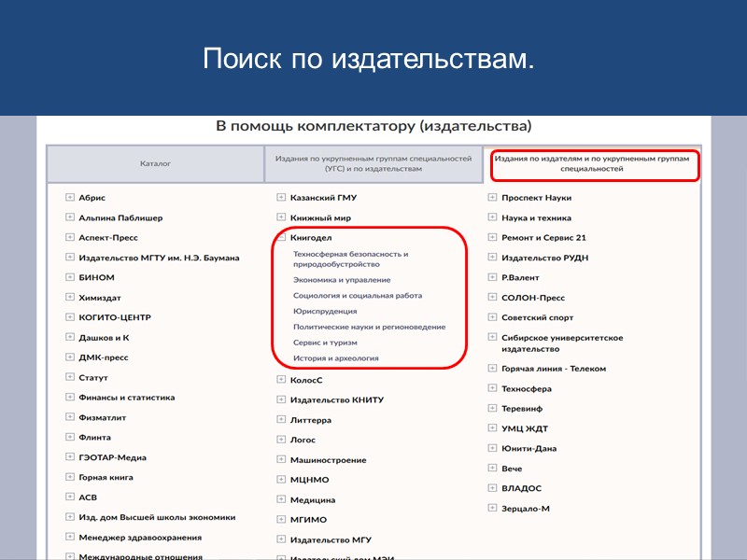The width and height of the screenshot is (747, 560).
Task: Click the ГЭОТАР-Медиа publisher name
Action: (112, 457)
